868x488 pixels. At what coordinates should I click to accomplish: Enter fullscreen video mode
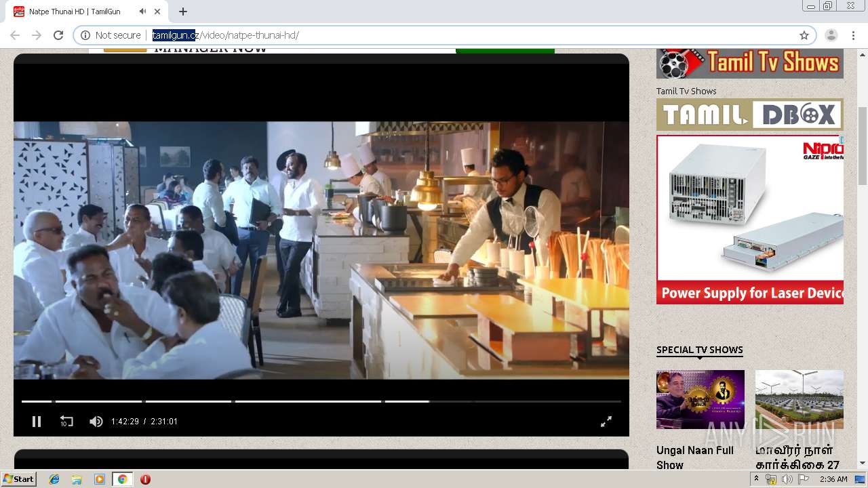606,422
